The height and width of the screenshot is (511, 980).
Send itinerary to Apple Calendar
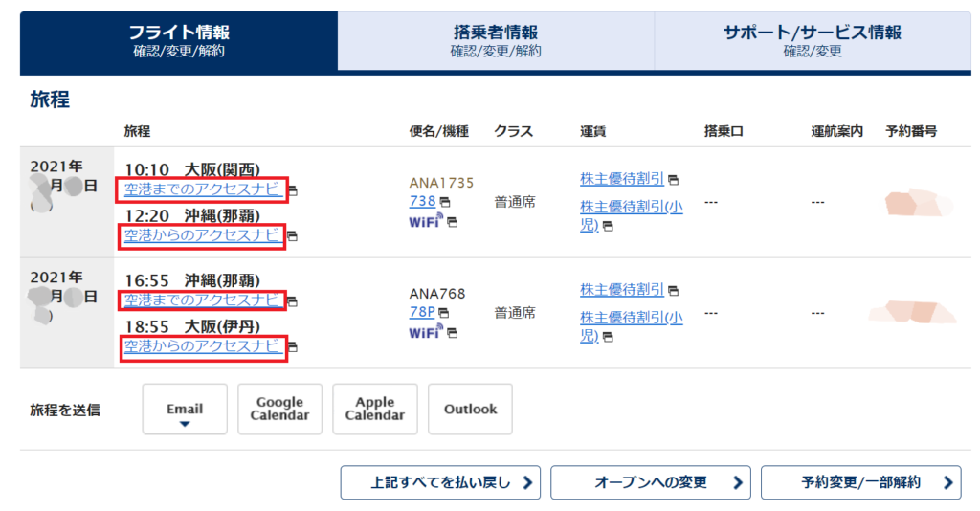pos(374,410)
